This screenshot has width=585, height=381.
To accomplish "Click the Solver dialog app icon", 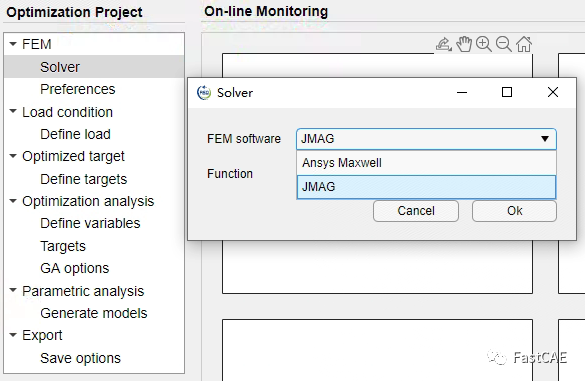I will coord(204,93).
